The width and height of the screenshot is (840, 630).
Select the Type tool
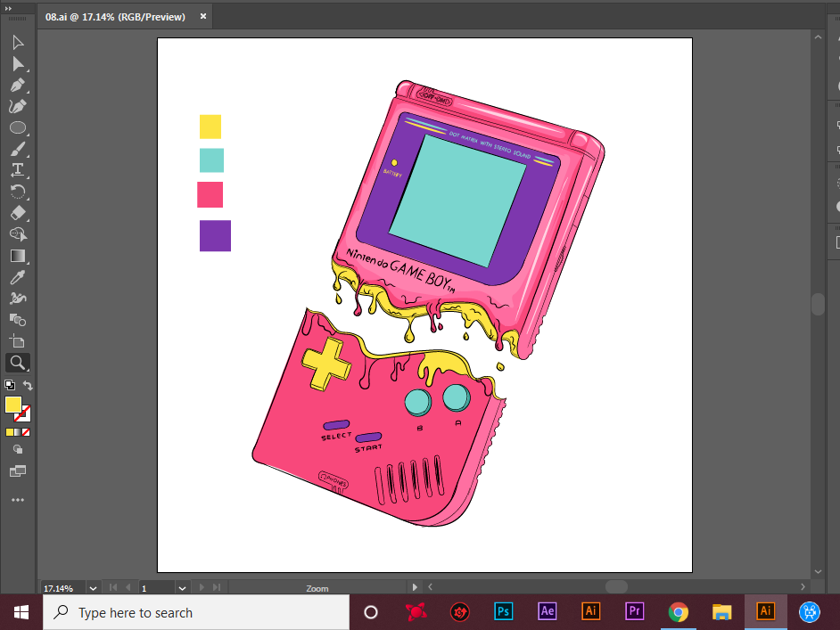18,171
